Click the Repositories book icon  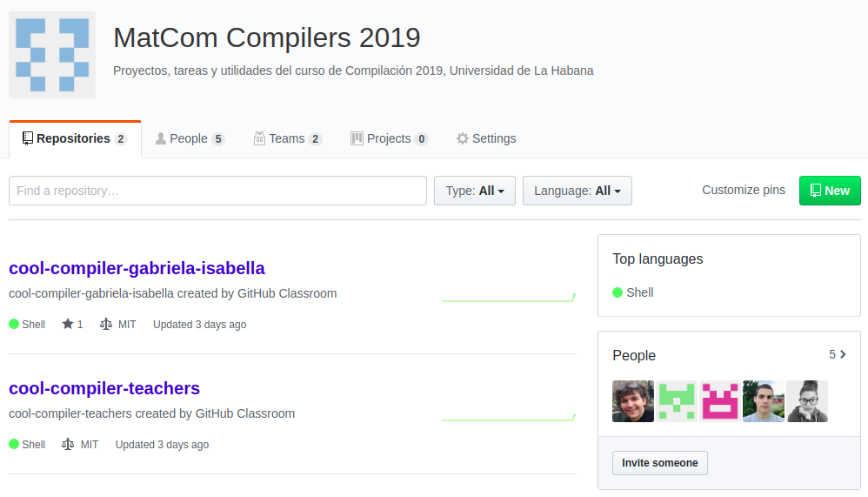pos(28,138)
